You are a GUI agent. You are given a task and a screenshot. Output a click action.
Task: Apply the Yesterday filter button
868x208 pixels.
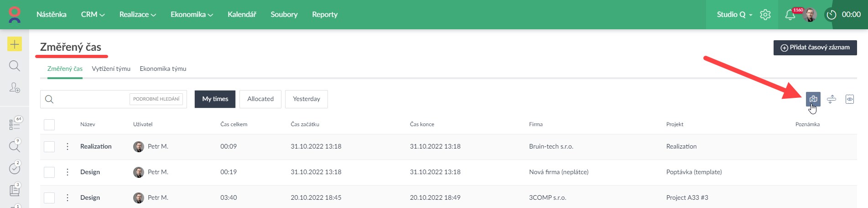pos(307,99)
